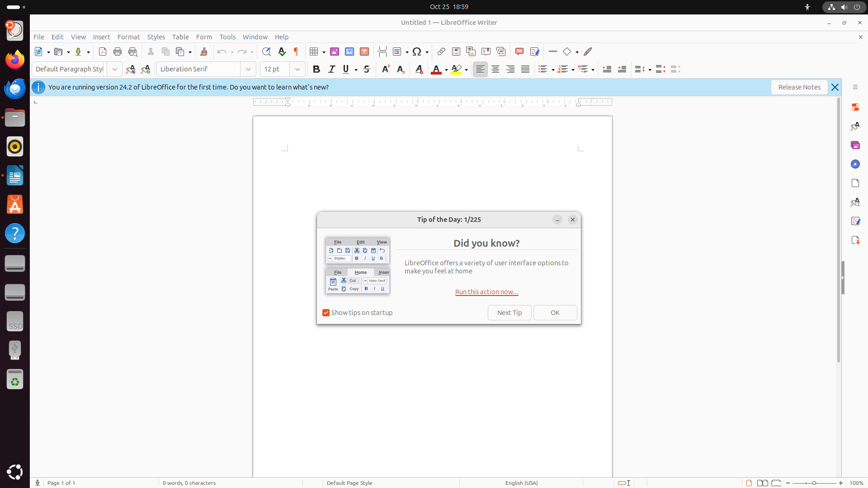Image resolution: width=868 pixels, height=488 pixels.
Task: Toggle Formatting Marks pilcrow button
Action: [x=296, y=52]
